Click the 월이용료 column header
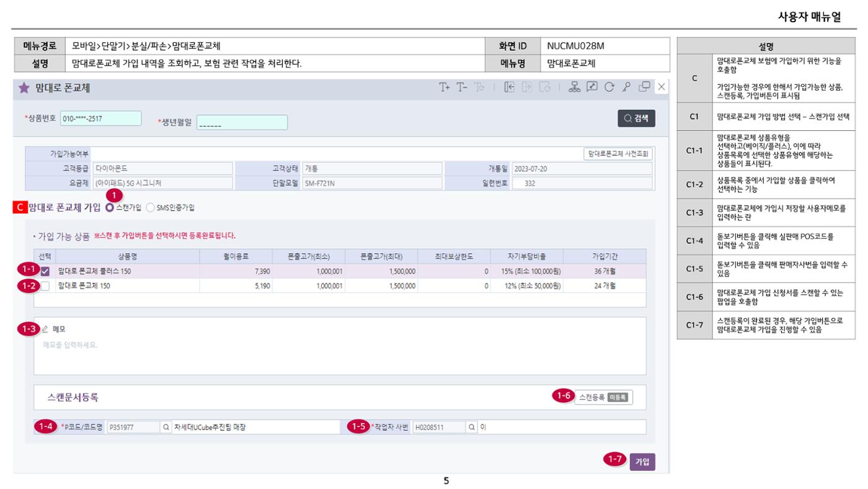 (x=236, y=256)
